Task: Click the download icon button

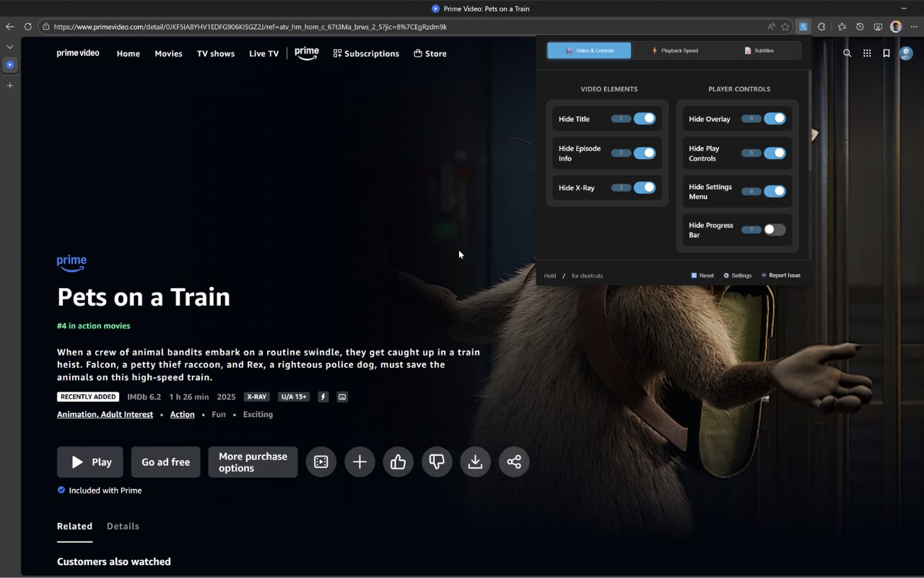Action: tap(475, 462)
